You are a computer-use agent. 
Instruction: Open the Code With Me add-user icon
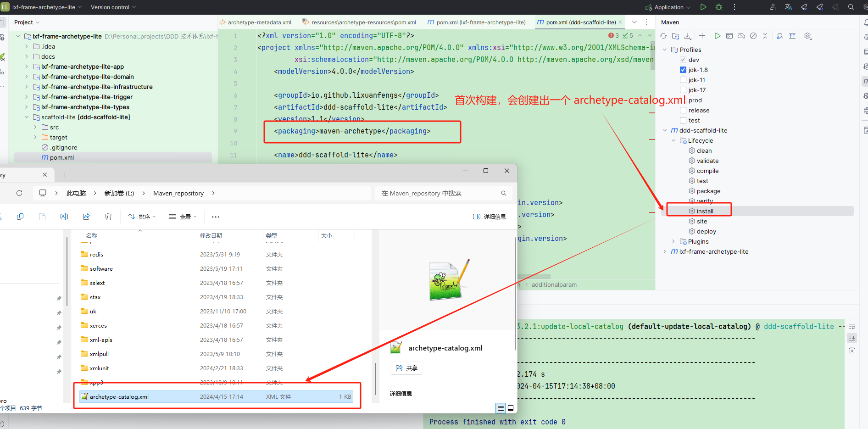click(x=773, y=7)
